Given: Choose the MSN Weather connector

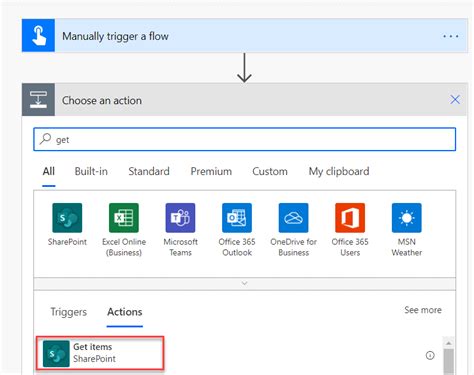Looking at the screenshot, I should (407, 218).
